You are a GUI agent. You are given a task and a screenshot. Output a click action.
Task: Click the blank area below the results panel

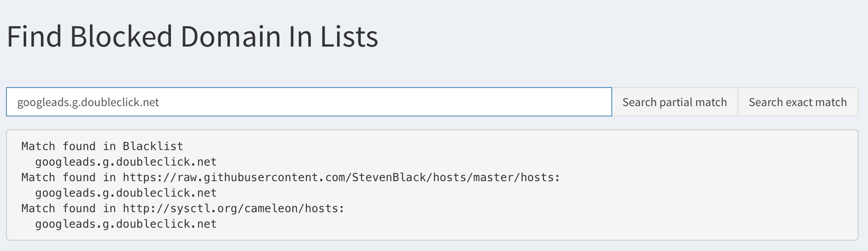[x=431, y=246]
